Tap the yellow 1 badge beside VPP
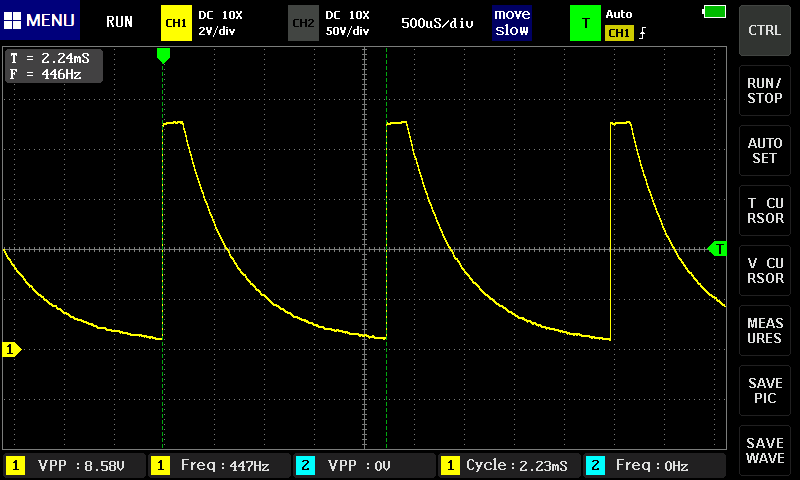 coord(15,466)
